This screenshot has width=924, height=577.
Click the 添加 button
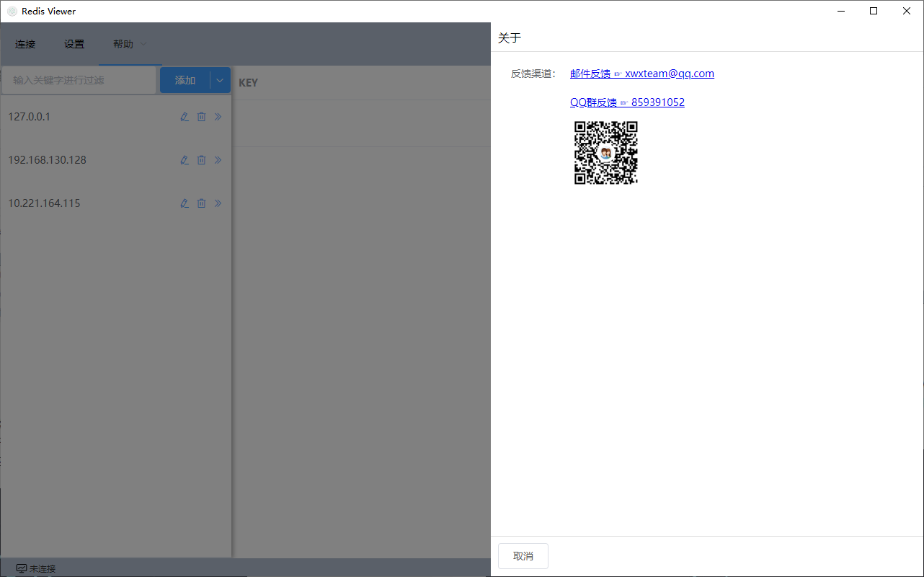[x=185, y=80]
